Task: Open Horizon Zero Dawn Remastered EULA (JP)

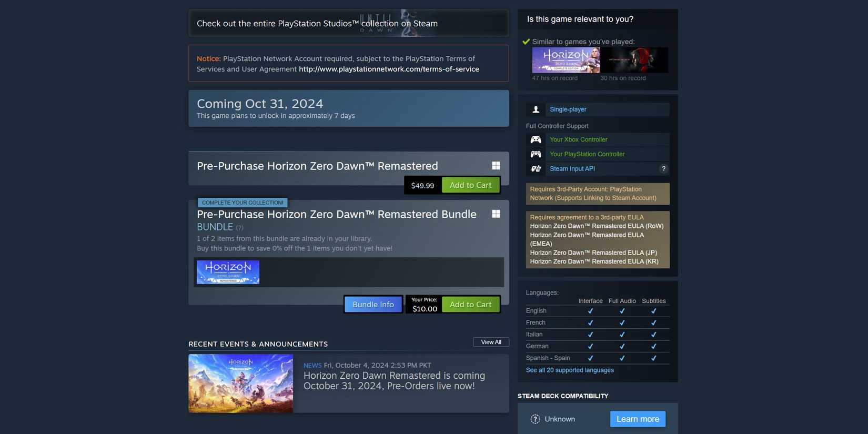Action: pyautogui.click(x=593, y=253)
